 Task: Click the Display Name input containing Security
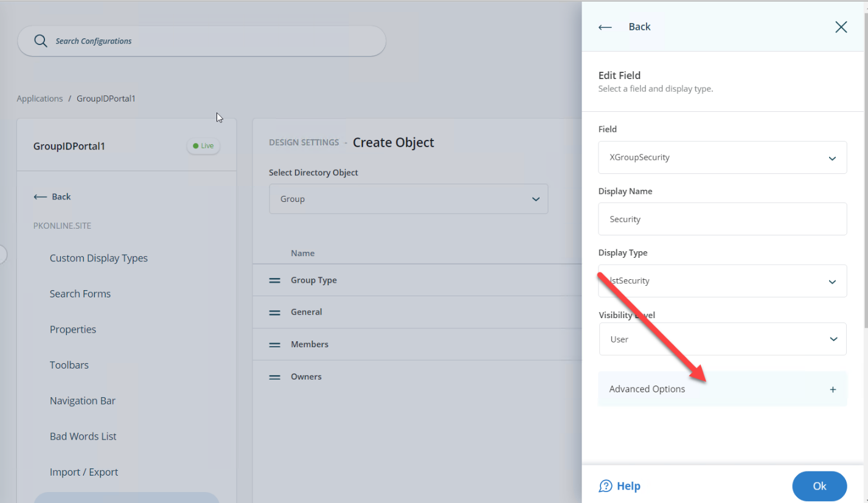click(722, 218)
